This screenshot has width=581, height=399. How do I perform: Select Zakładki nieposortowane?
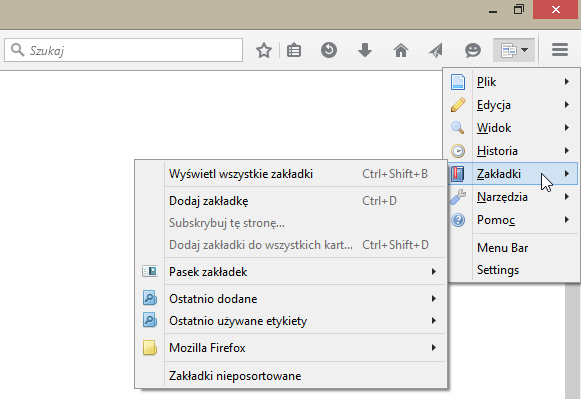click(x=291, y=376)
